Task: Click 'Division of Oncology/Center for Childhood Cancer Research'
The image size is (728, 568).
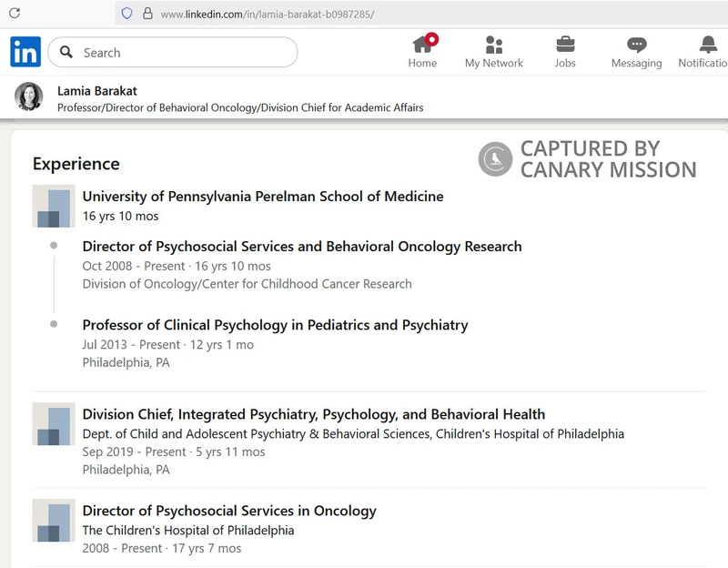Action: click(247, 284)
